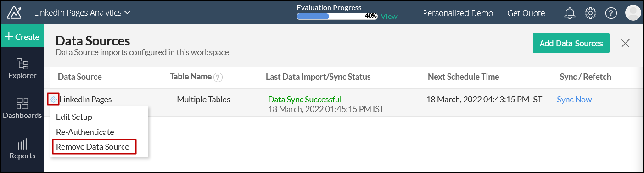Choose Re-Authenticate from the menu
Image resolution: width=644 pixels, height=173 pixels.
pyautogui.click(x=85, y=132)
